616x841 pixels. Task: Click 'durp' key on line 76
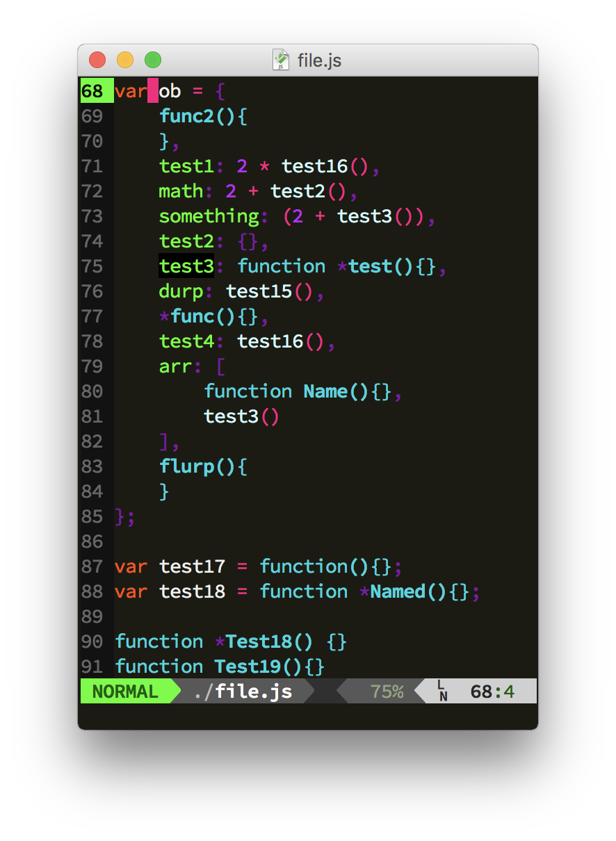(181, 291)
